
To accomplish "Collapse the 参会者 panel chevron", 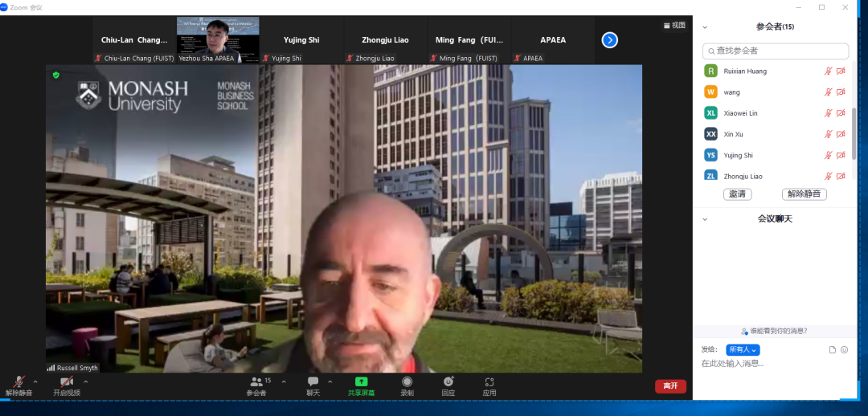I will (705, 27).
